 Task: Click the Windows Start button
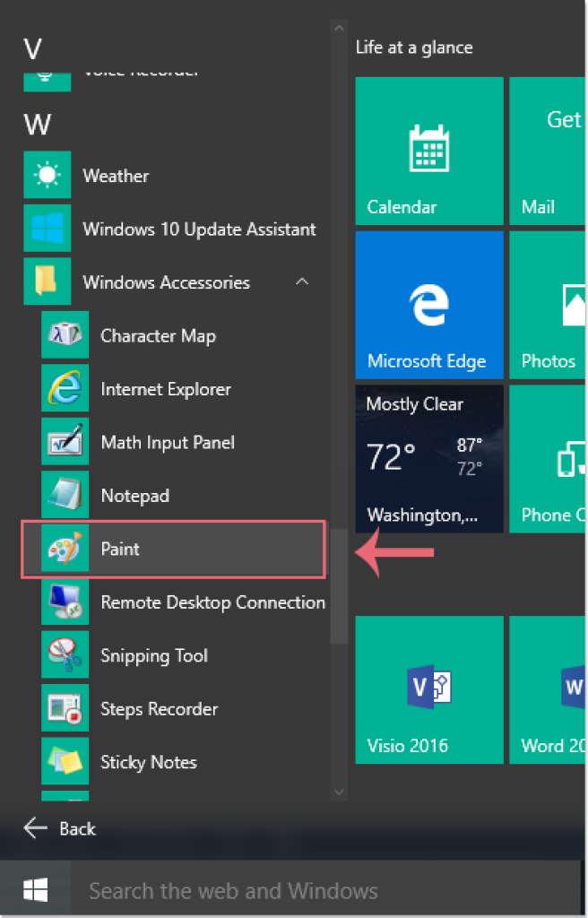pyautogui.click(x=35, y=889)
